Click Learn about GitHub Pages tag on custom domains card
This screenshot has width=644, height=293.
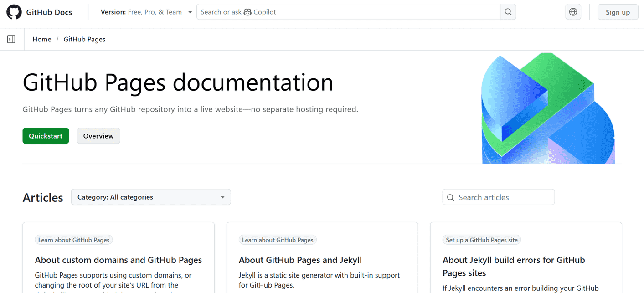click(74, 240)
